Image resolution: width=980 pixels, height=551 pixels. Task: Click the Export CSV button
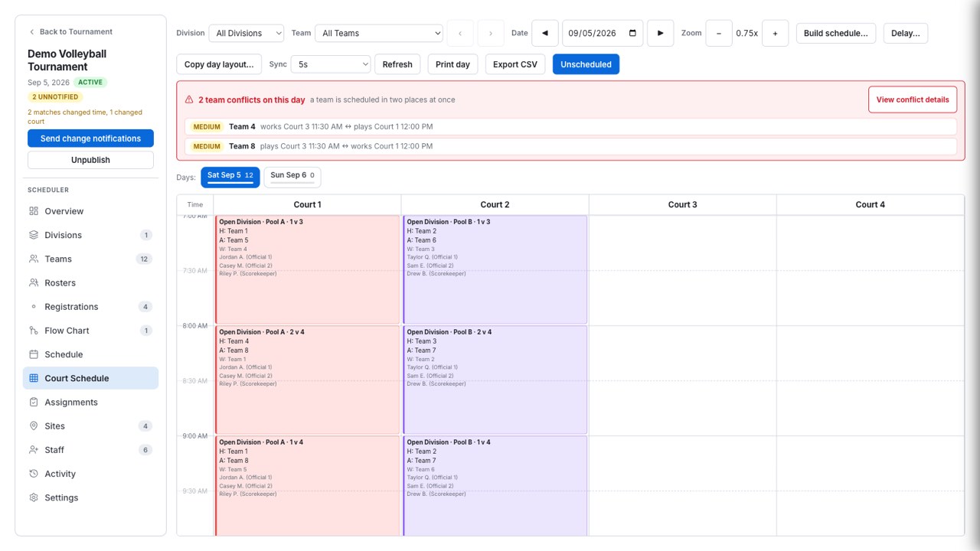click(515, 64)
